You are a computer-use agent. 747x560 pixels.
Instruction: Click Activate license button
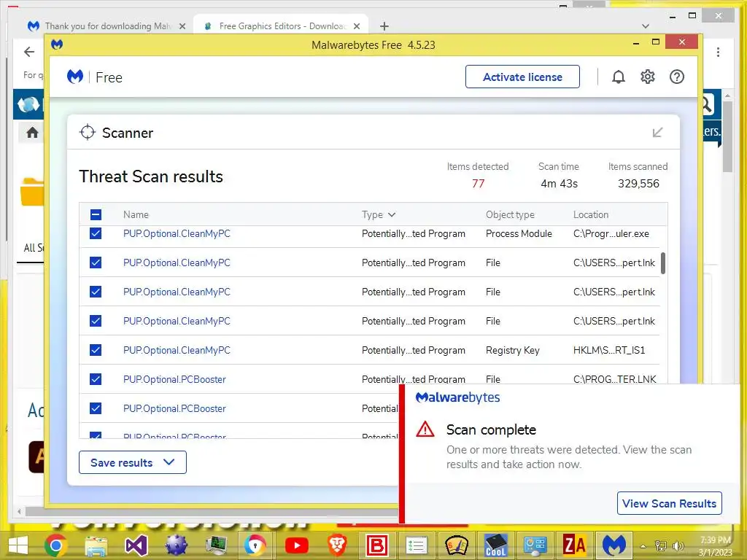coord(522,77)
